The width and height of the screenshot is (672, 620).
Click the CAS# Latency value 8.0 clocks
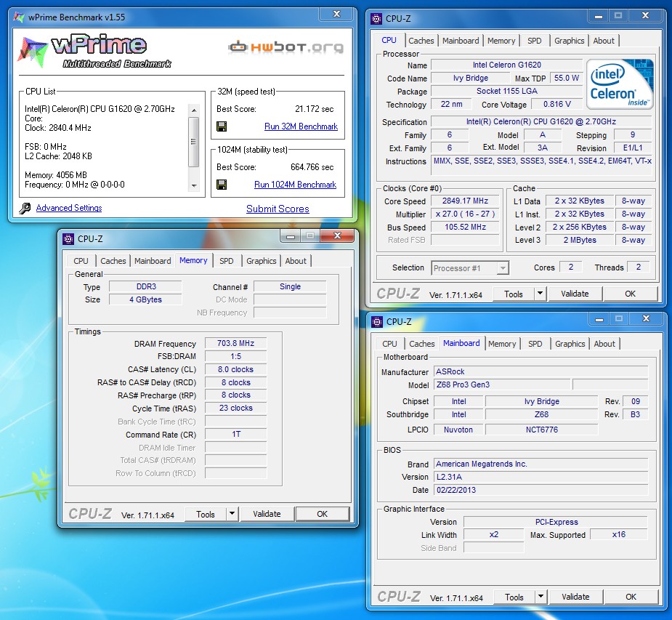(x=235, y=369)
